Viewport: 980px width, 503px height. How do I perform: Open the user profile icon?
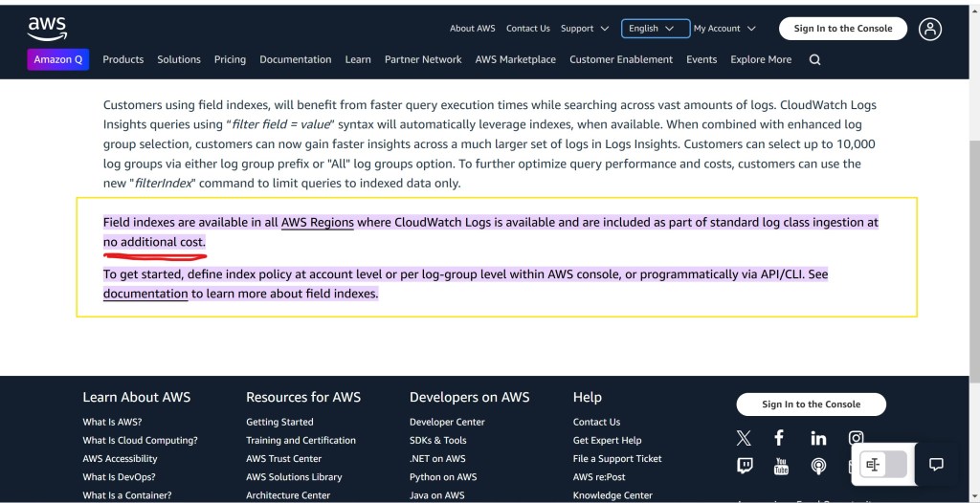[x=929, y=29]
